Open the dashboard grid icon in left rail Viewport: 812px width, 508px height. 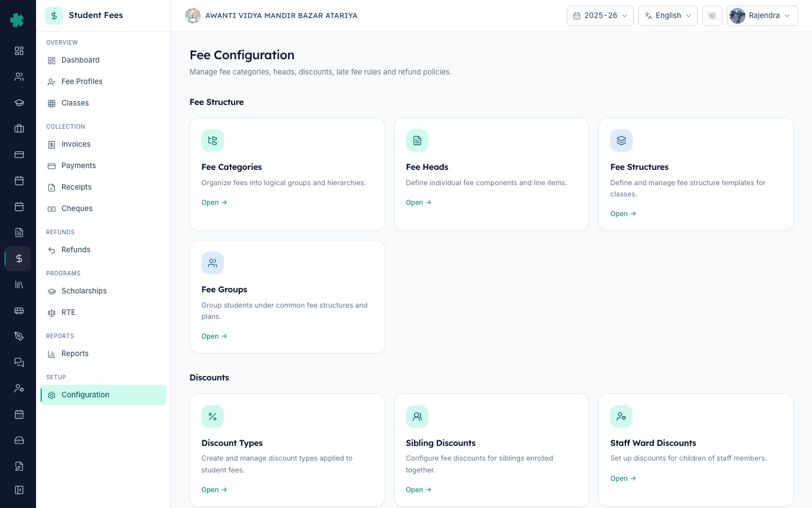[x=19, y=51]
